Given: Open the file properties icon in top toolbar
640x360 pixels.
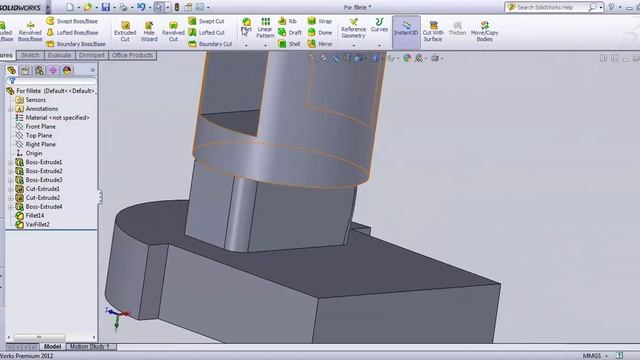Looking at the screenshot, I should coord(188,7).
